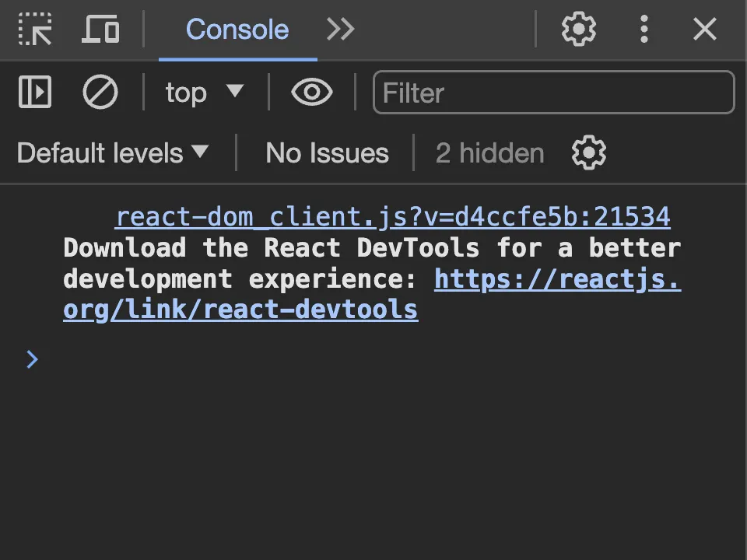The height and width of the screenshot is (560, 747).
Task: Switch to the Console tab
Action: pos(237,30)
